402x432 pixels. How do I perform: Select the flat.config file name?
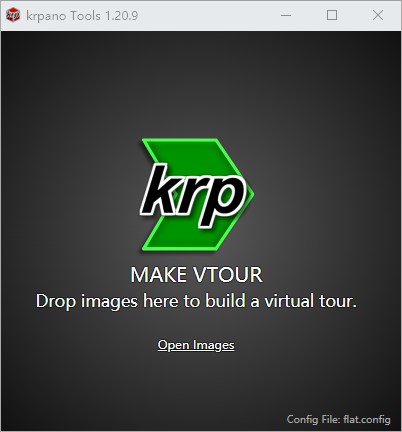click(x=367, y=419)
